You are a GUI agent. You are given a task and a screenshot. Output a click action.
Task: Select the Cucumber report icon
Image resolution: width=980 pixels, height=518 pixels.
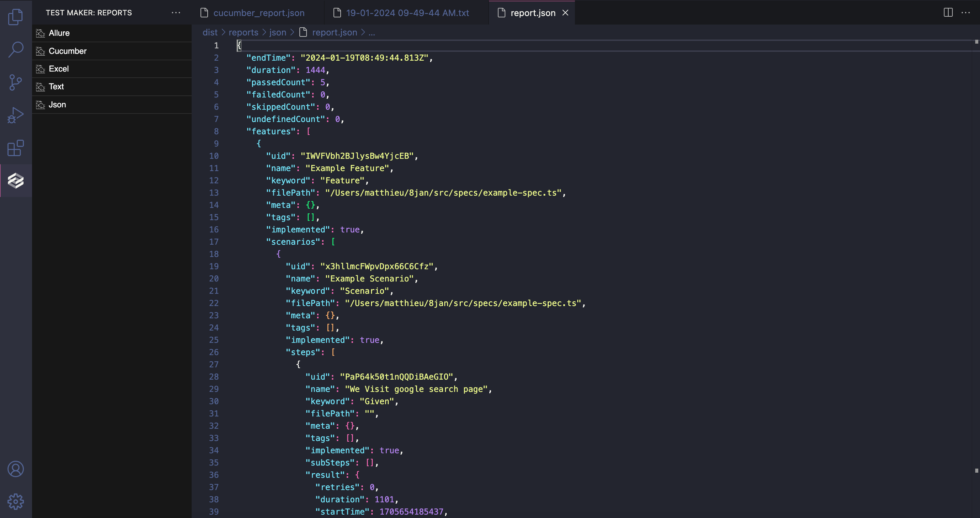tap(41, 50)
